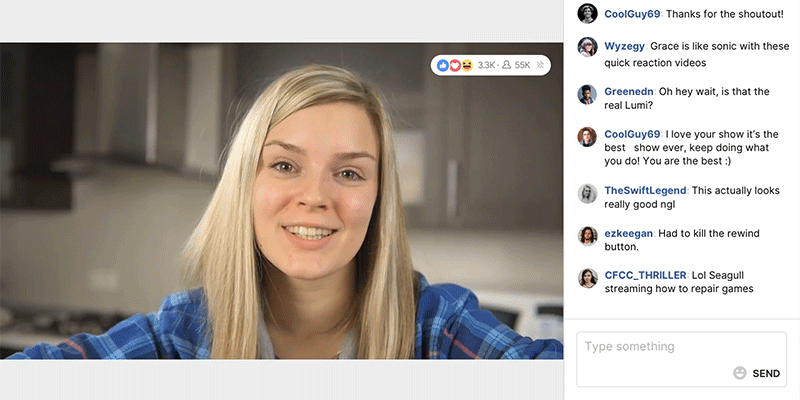This screenshot has width=800, height=400.
Task: Click the laughing Haha reaction emoji
Action: 467,65
